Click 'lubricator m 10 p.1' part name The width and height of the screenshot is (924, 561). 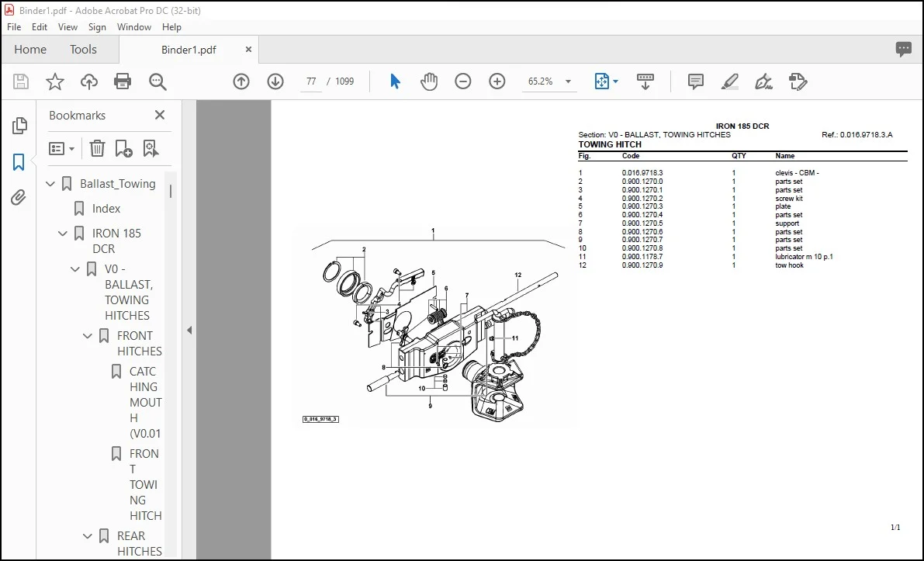click(x=804, y=257)
